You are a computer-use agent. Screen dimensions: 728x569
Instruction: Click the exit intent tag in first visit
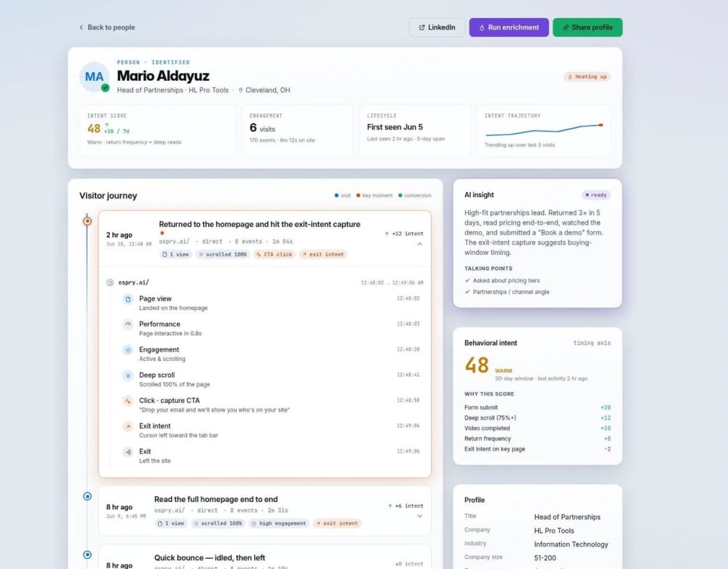[x=323, y=255]
